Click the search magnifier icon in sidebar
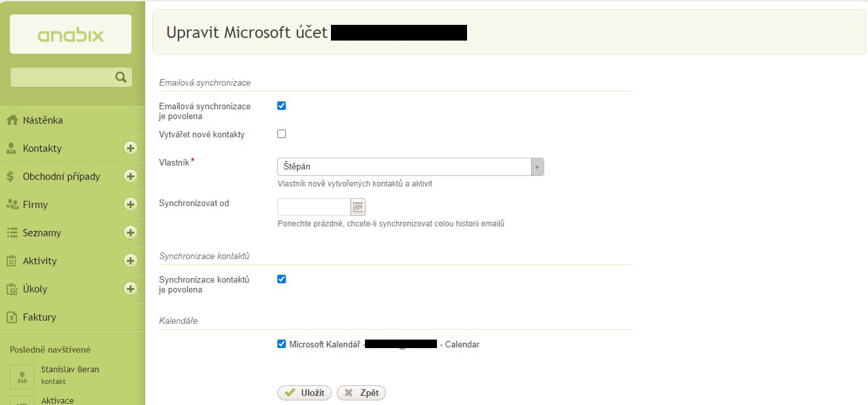The image size is (868, 405). (x=120, y=77)
